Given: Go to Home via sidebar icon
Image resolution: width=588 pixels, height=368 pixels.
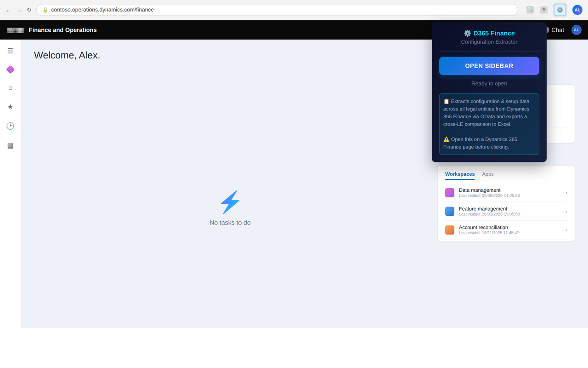Looking at the screenshot, I should pos(10,87).
